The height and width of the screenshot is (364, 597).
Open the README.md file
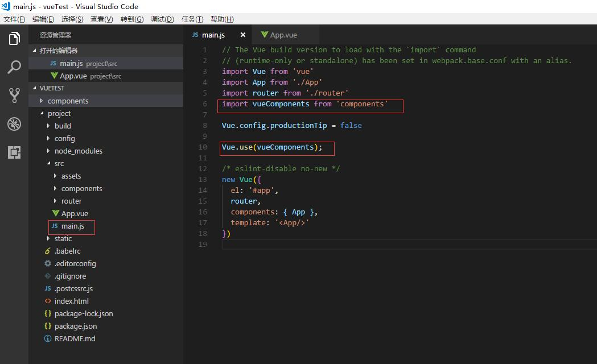[x=106, y=338]
